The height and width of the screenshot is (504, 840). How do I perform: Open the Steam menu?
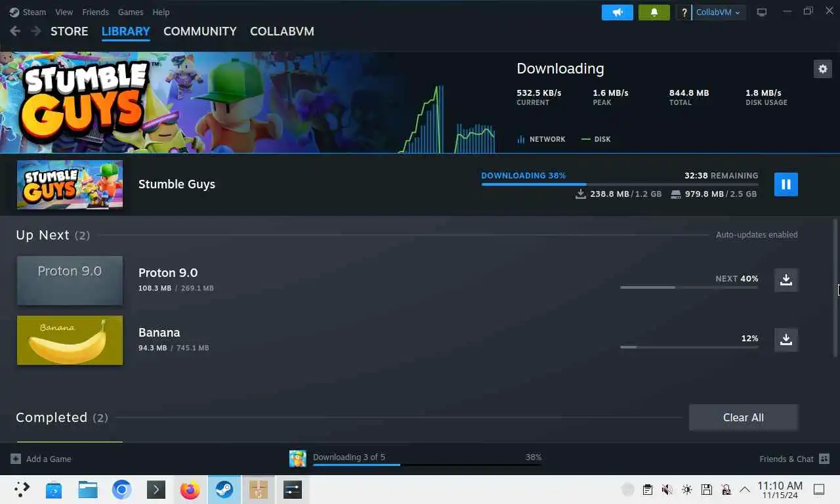35,12
